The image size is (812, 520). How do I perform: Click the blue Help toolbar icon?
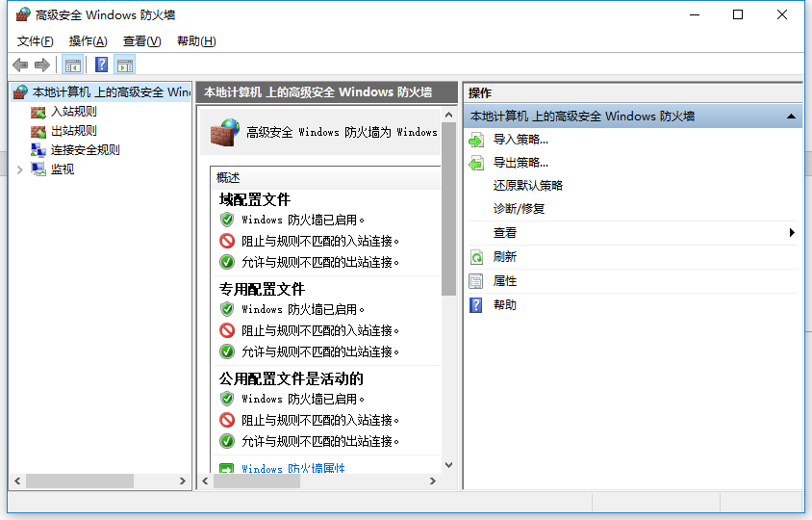(x=102, y=65)
